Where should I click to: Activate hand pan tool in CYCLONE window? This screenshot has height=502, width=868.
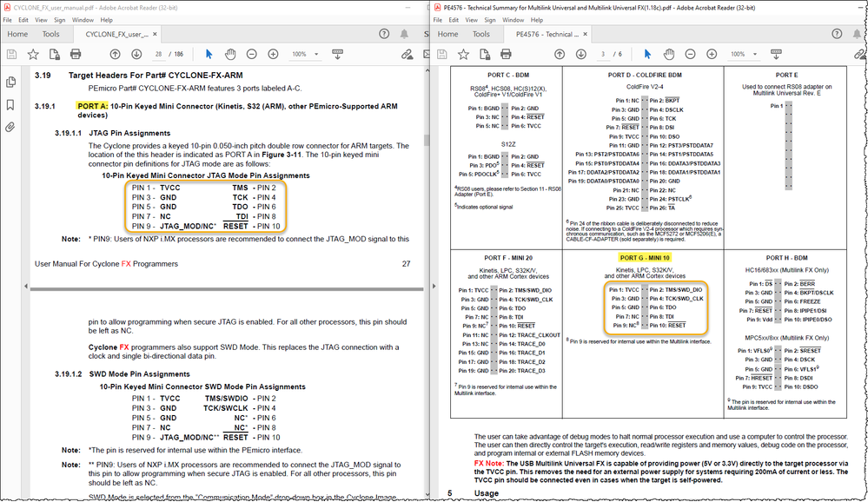tap(230, 54)
